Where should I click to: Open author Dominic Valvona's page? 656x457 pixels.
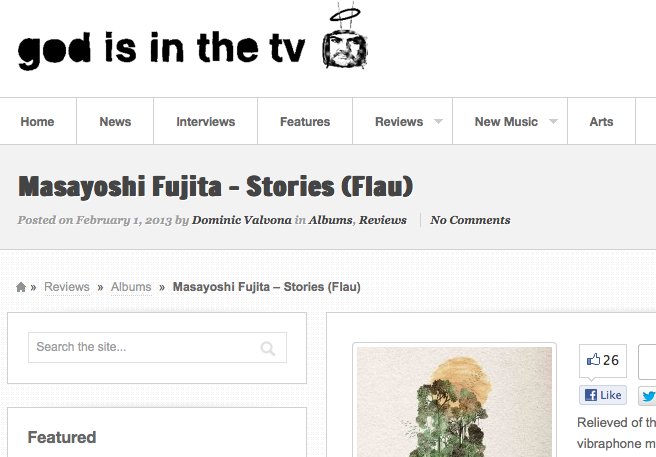pyautogui.click(x=242, y=220)
